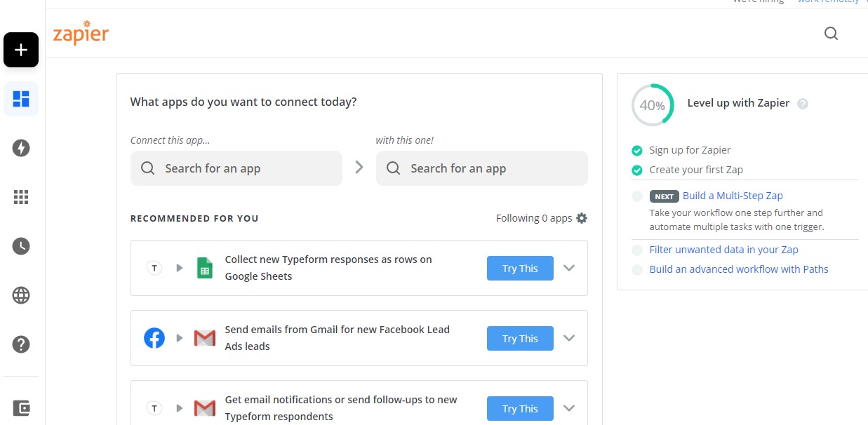This screenshot has height=425, width=868.
Task: Click Typeform icon in email notifications row
Action: pos(154,408)
